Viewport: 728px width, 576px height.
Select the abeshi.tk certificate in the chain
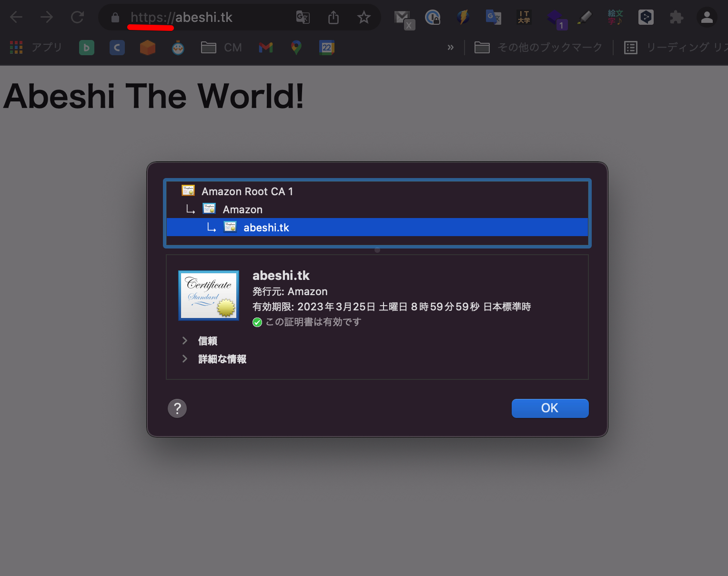click(266, 227)
